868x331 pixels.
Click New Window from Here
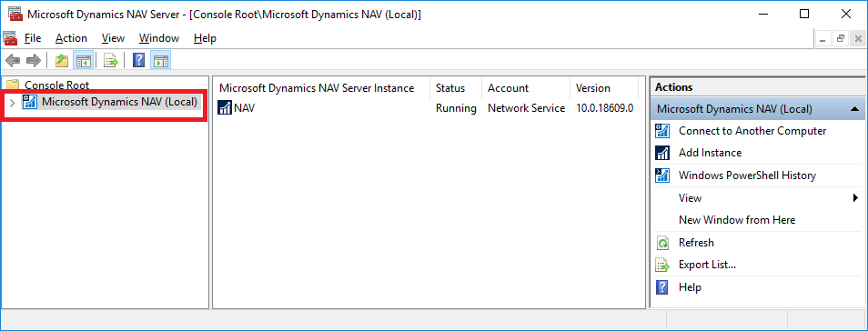click(x=737, y=220)
